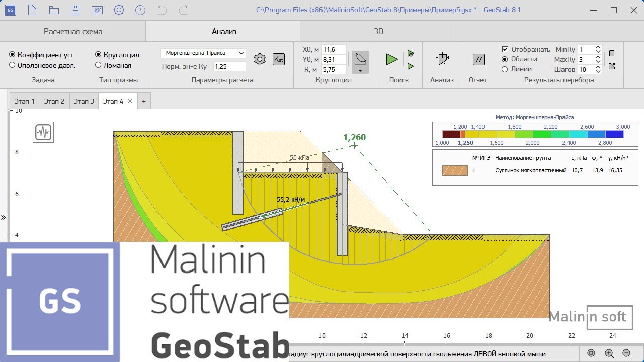This screenshot has width=644, height=362.
Task: Run the Анализ tool icon
Action: pyautogui.click(x=442, y=59)
